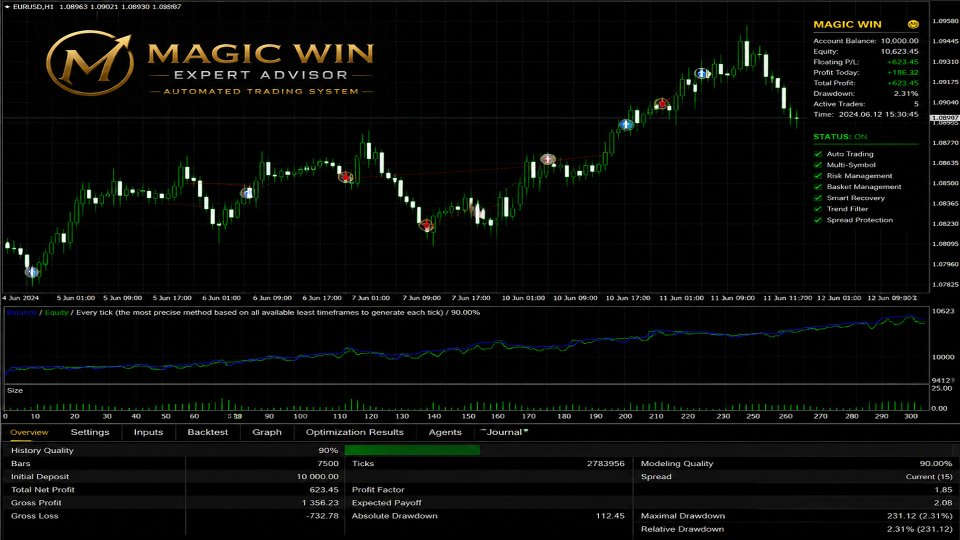Click the Relative Drawdown value 2.31% (231.12)
The width and height of the screenshot is (960, 540).
click(x=920, y=529)
